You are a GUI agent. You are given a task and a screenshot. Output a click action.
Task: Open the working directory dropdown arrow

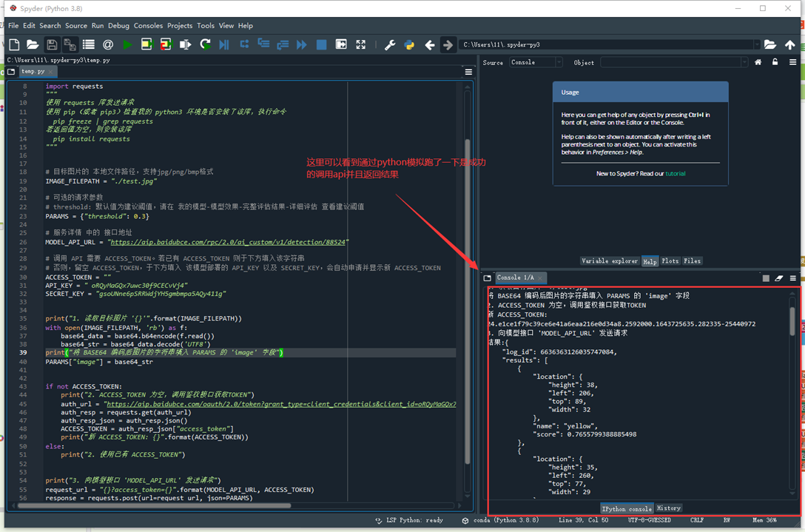point(757,43)
